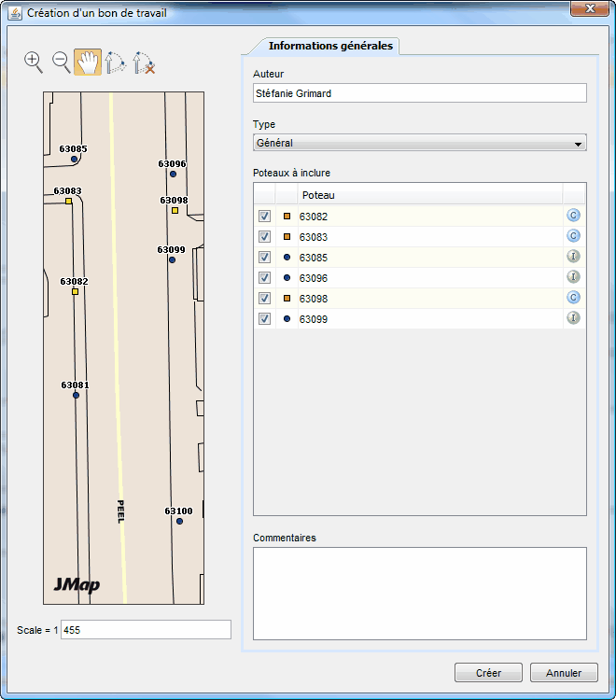Click the C status icon for pole 63082
Screen dimensions: 616x700
(574, 216)
